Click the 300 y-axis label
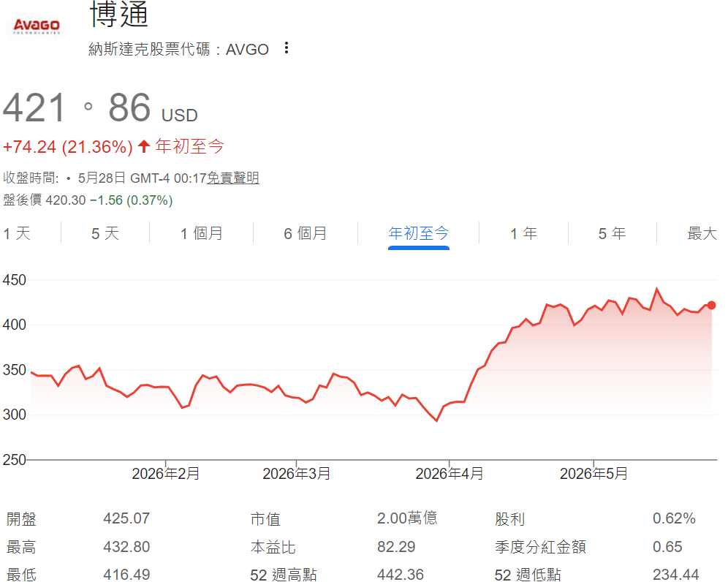728x582 pixels. [x=15, y=415]
